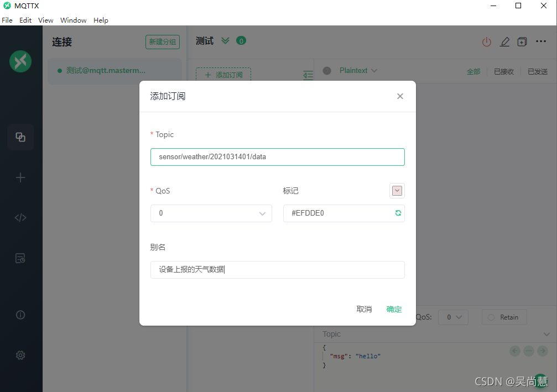The width and height of the screenshot is (557, 392).
Task: Click the #EFDDE0 color value field
Action: click(x=344, y=213)
